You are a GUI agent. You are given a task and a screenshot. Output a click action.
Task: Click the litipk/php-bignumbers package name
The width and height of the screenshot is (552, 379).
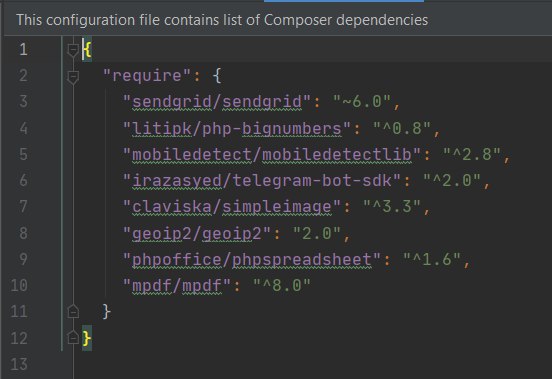pyautogui.click(x=237, y=128)
